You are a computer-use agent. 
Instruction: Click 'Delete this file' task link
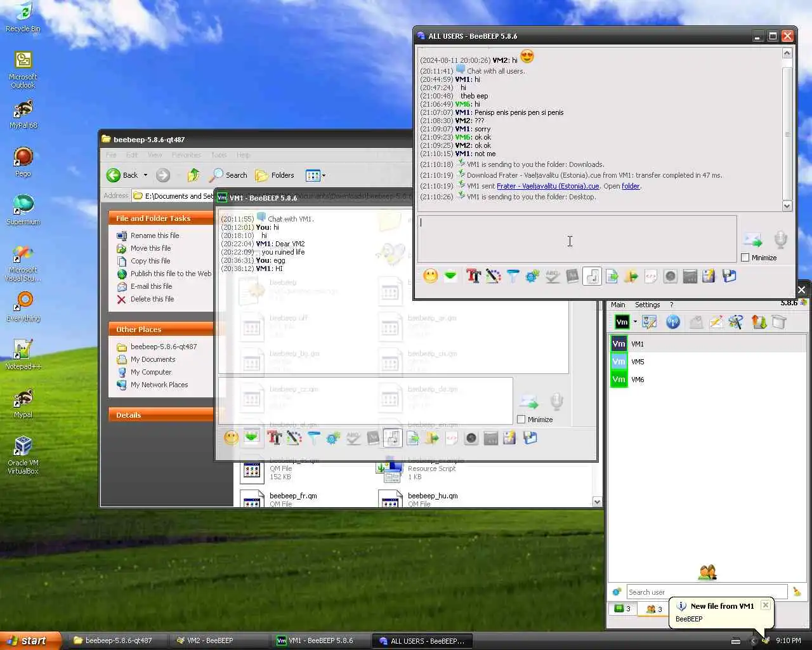click(x=152, y=299)
